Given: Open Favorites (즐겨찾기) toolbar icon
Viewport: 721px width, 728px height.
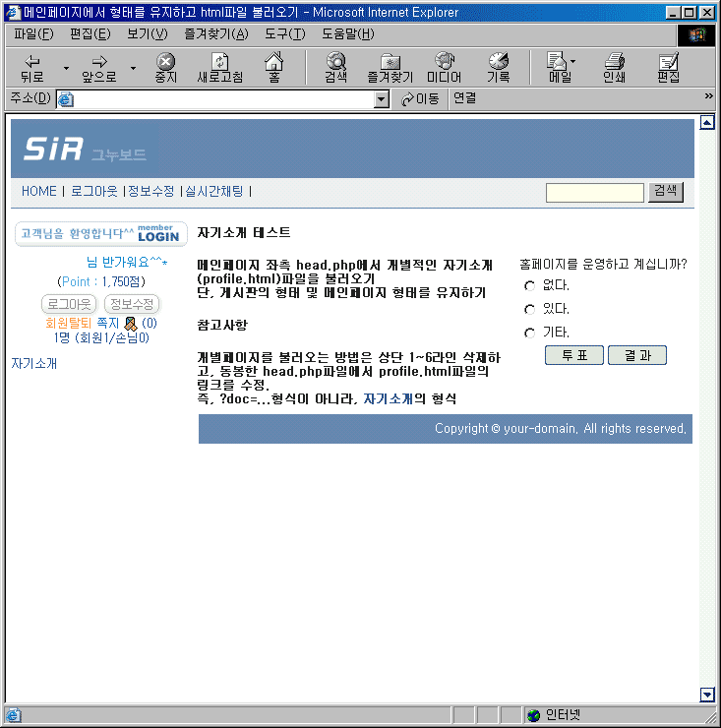Looking at the screenshot, I should pos(390,67).
